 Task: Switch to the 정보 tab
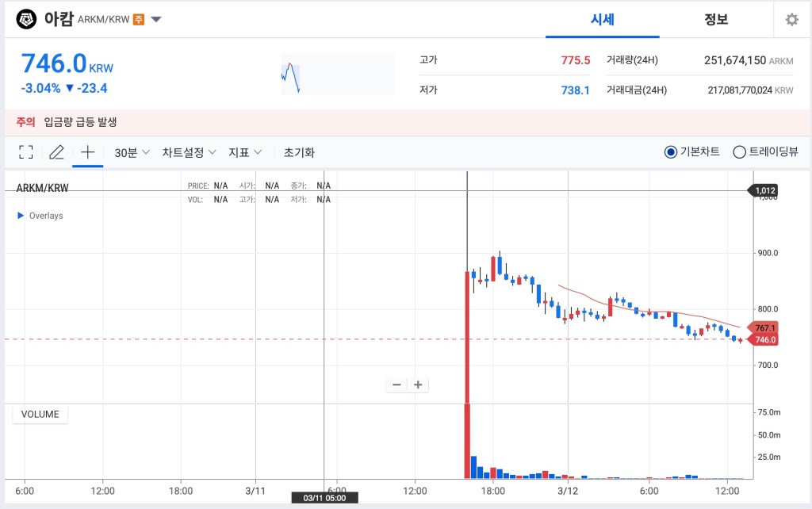(716, 19)
